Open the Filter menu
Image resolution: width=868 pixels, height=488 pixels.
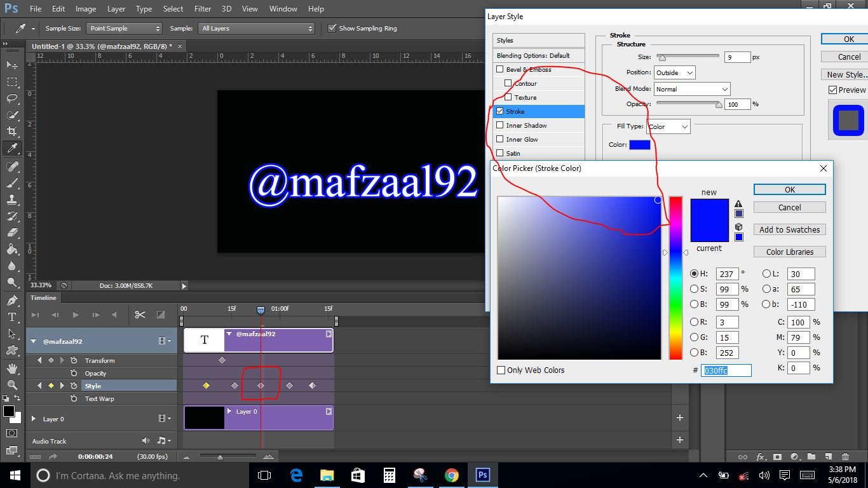tap(203, 9)
